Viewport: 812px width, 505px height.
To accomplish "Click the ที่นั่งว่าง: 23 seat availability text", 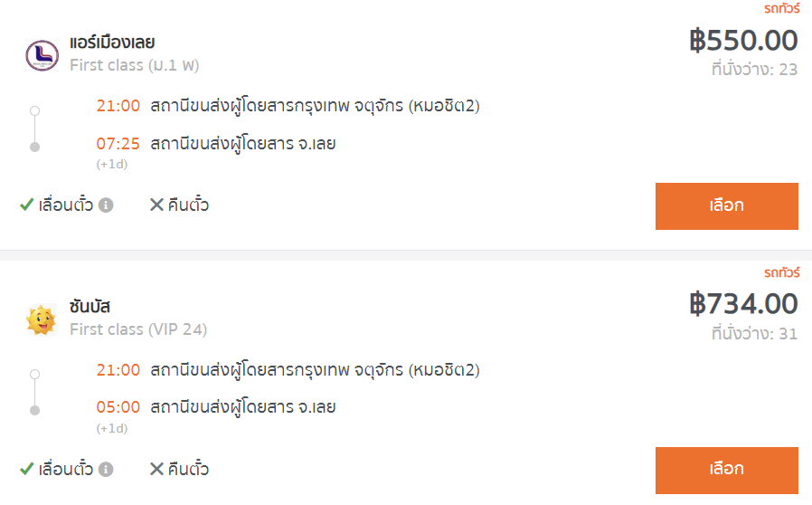I will [x=754, y=69].
